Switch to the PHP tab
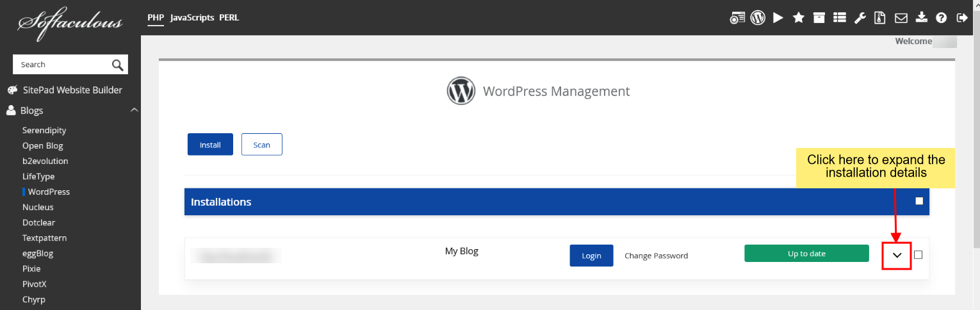This screenshot has width=980, height=310. (156, 18)
